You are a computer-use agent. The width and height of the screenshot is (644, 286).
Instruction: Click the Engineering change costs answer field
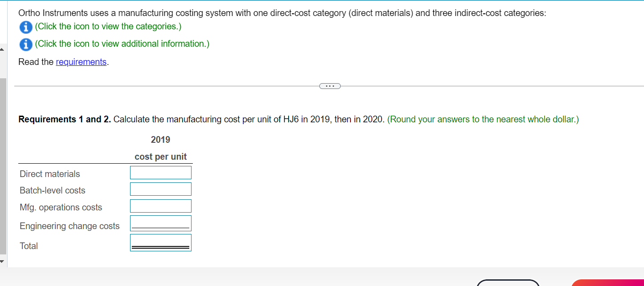[160, 222]
